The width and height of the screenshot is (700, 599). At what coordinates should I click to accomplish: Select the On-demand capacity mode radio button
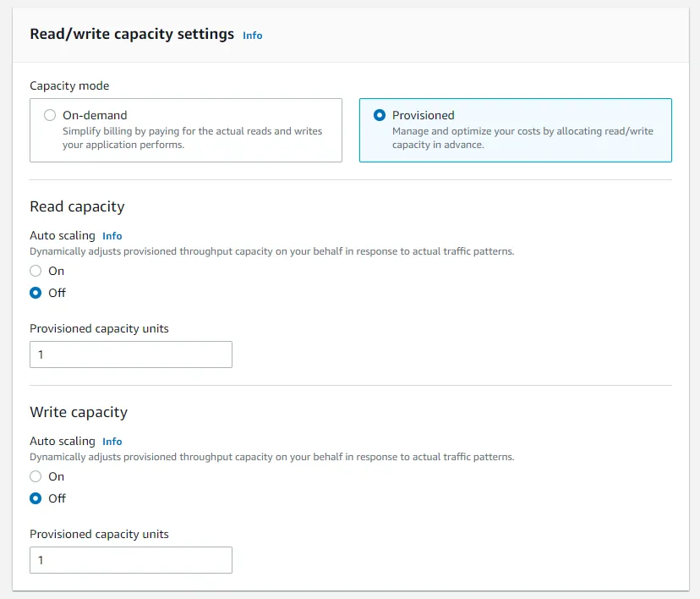click(x=50, y=115)
